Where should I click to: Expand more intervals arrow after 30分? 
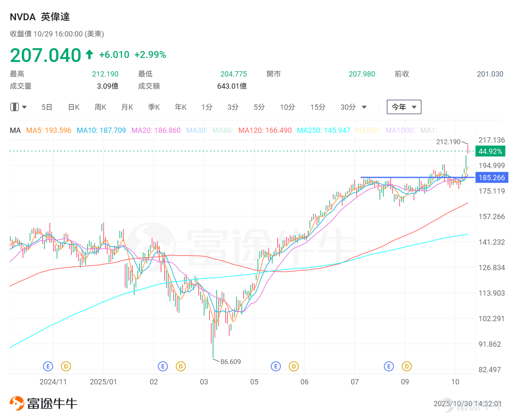364,107
